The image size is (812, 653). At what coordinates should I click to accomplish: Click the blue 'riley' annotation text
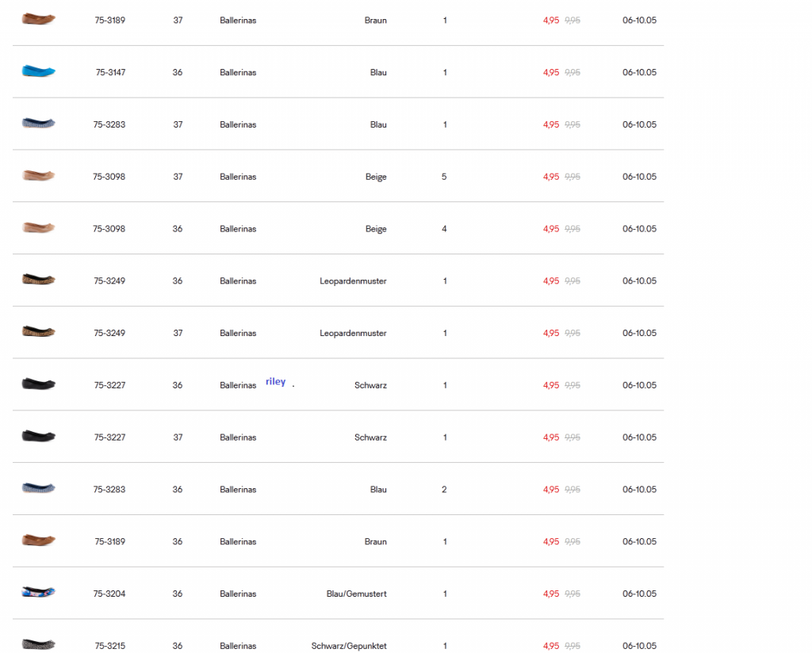275,381
